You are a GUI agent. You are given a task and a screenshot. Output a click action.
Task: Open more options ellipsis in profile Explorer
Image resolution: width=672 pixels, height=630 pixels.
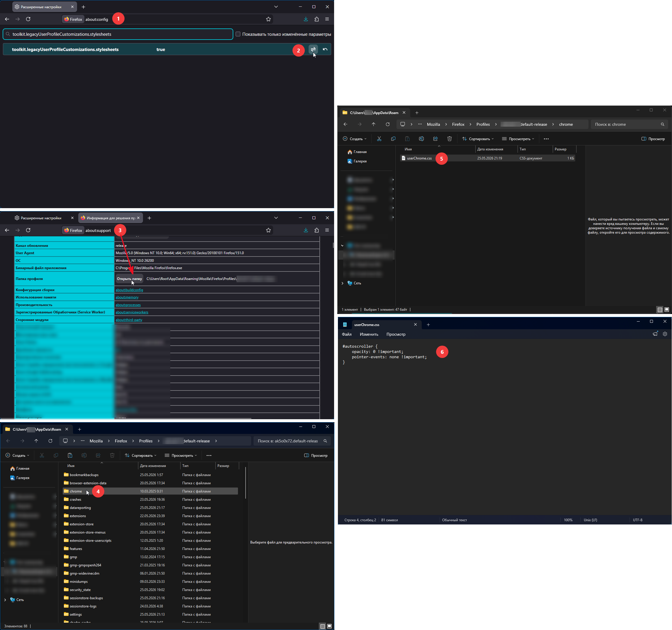[x=209, y=456]
